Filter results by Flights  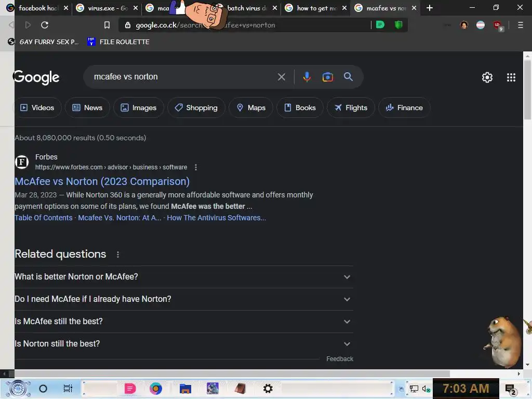pos(351,108)
